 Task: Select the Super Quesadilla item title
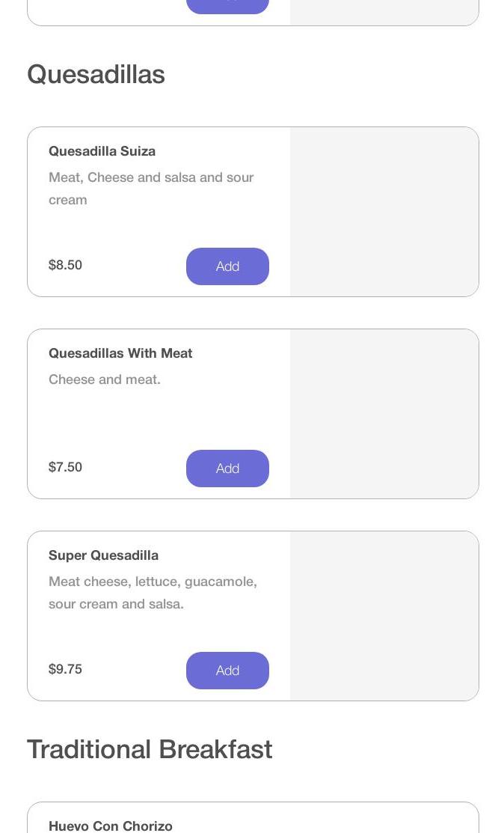point(103,555)
